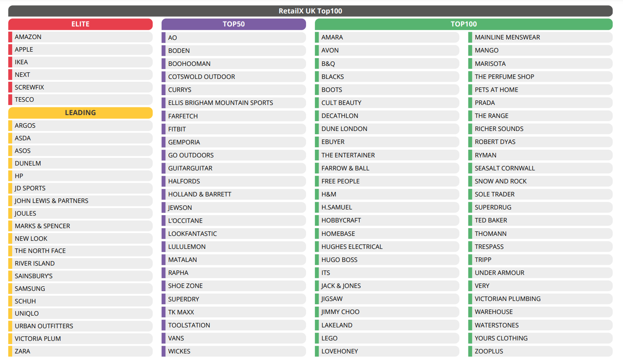Click the TOP100 green header
623x364 pixels.
pyautogui.click(x=463, y=24)
